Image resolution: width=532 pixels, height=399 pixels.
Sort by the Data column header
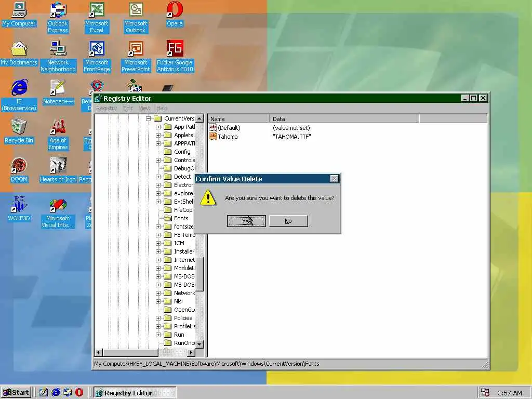[x=344, y=119]
